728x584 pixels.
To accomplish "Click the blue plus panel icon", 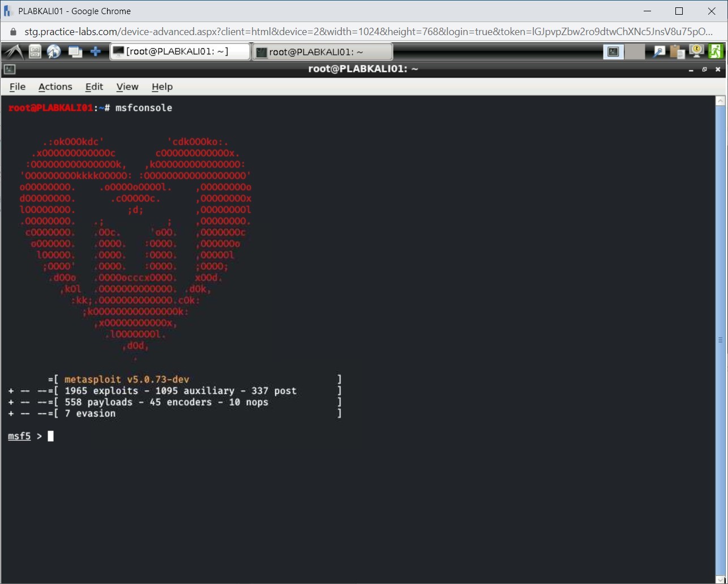I will 96,52.
